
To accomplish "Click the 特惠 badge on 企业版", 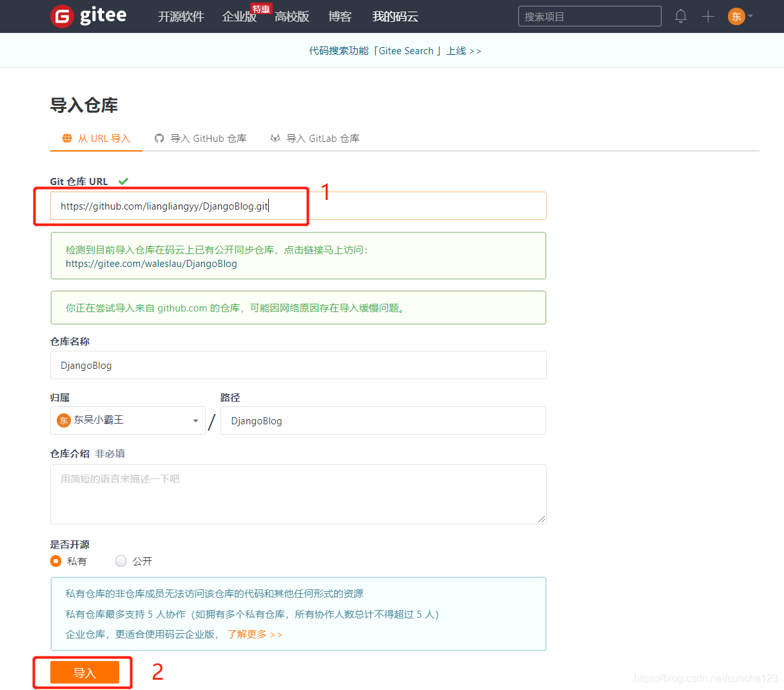I will click(261, 9).
